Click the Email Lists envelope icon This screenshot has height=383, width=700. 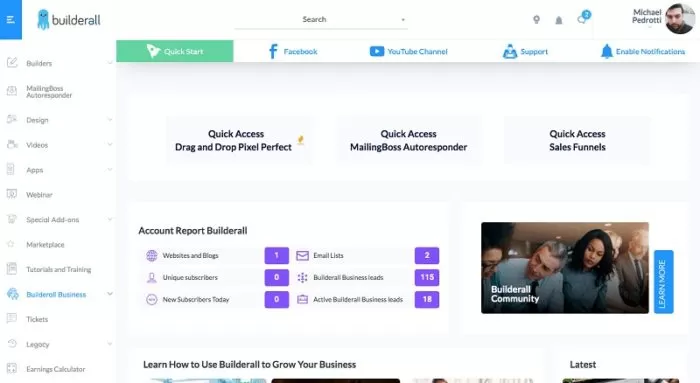(302, 256)
